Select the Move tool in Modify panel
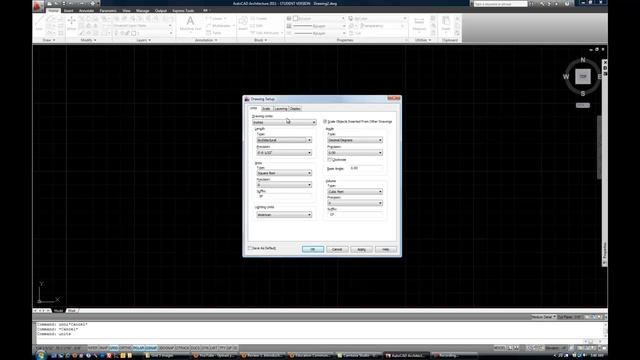 (x=71, y=23)
